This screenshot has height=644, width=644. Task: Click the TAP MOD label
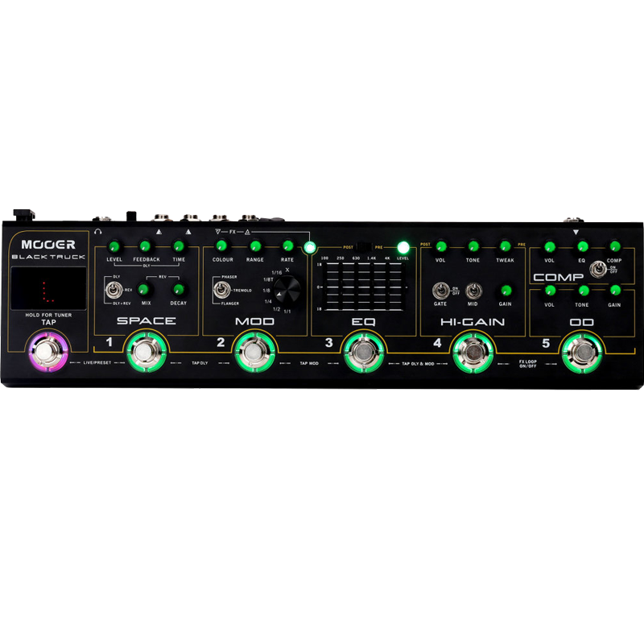pos(309,364)
